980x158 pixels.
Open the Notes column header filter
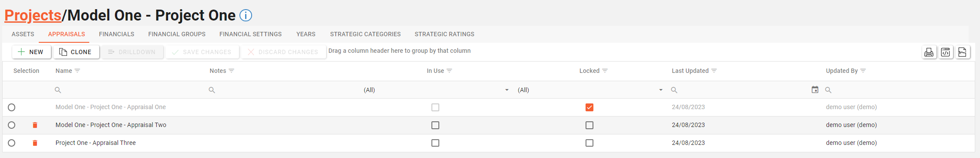[x=232, y=71]
